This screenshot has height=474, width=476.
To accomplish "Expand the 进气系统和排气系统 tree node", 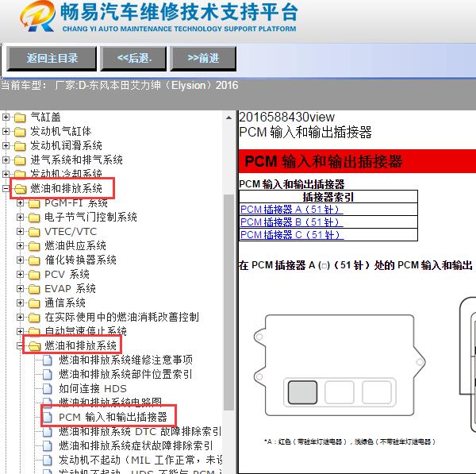I will [x=6, y=160].
